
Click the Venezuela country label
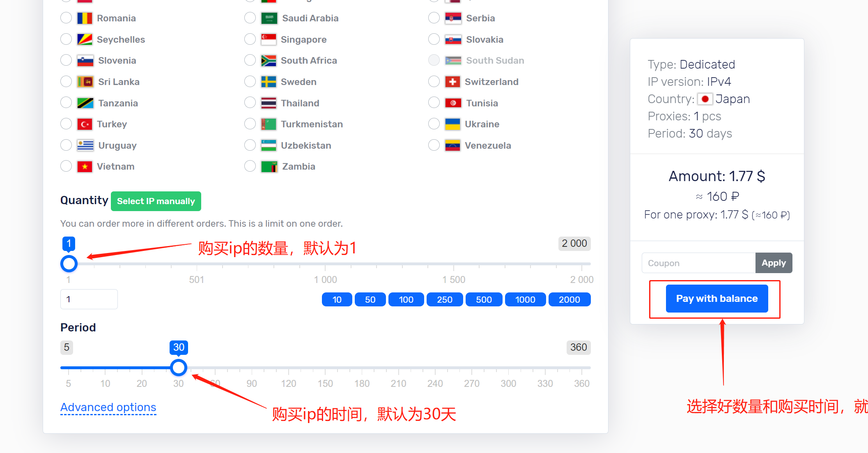pyautogui.click(x=488, y=145)
